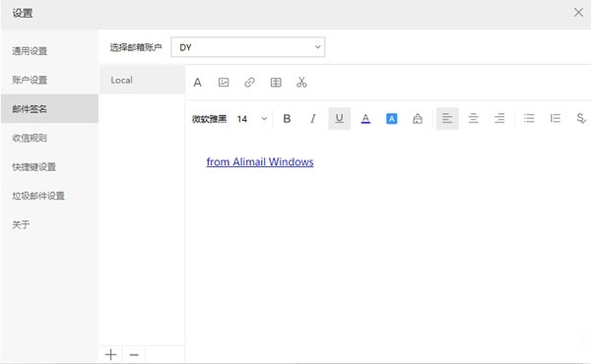Choose the text highlight background color

pos(392,119)
